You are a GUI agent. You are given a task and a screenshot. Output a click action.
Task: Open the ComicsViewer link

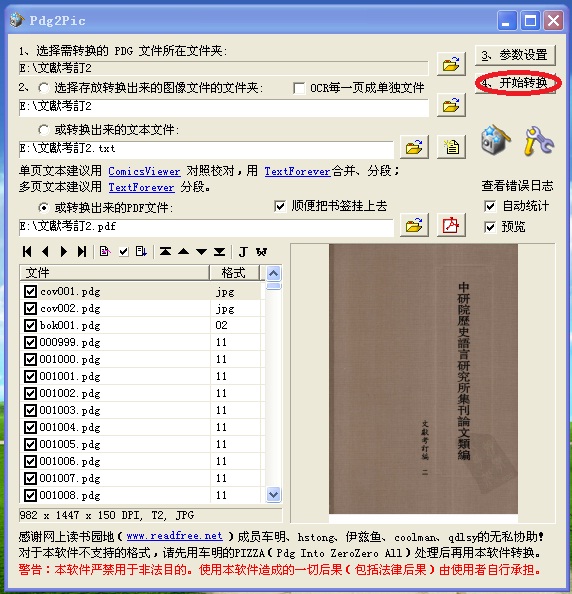144,171
